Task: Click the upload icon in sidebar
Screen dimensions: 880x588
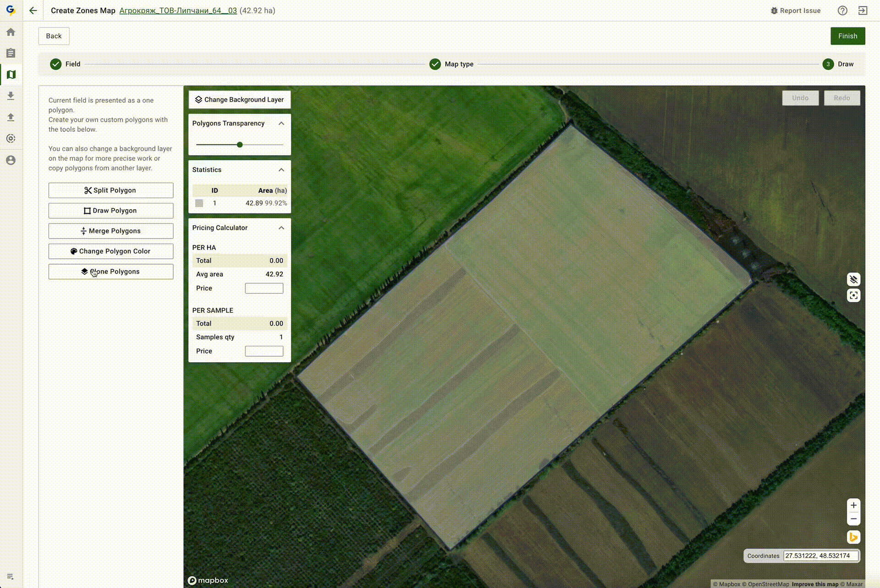Action: click(x=11, y=117)
